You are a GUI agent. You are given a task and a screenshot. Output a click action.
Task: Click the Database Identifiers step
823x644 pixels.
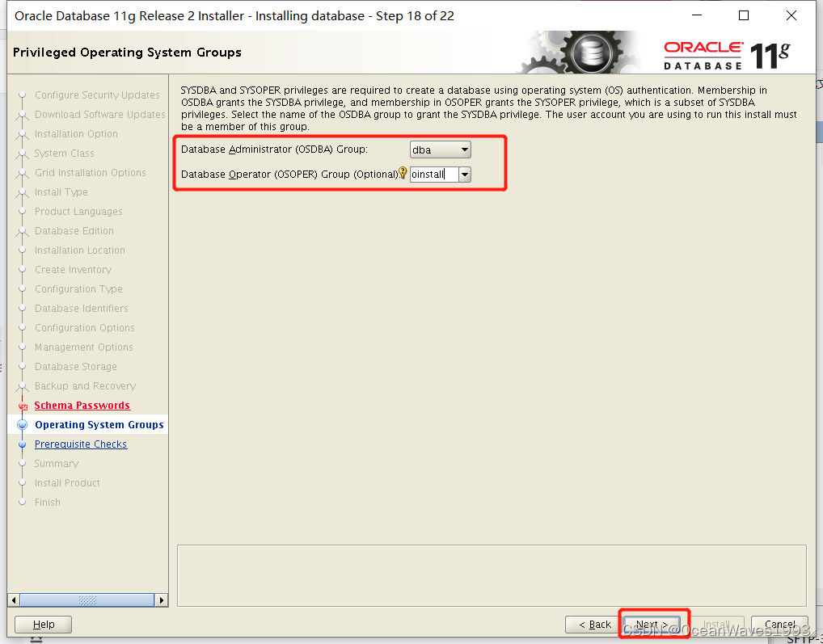[x=82, y=309]
